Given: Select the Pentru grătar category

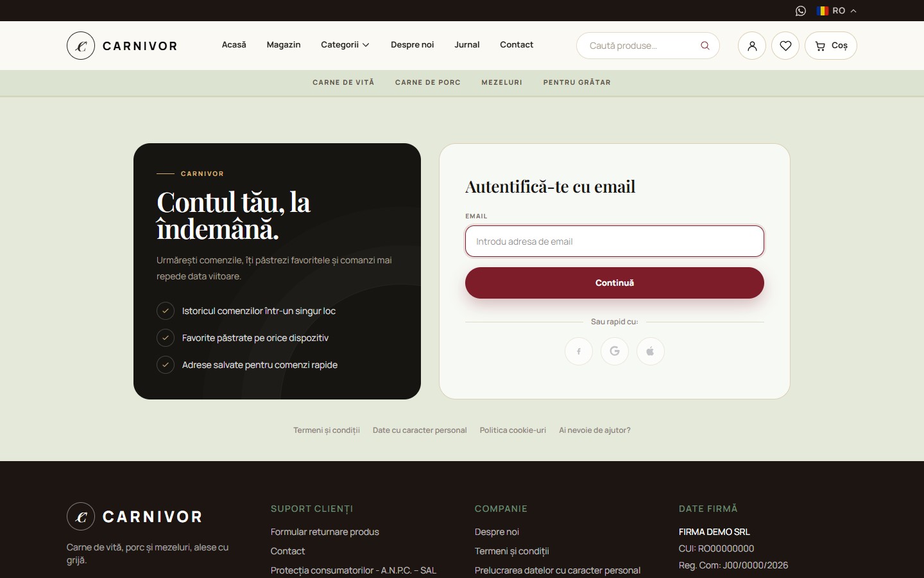Looking at the screenshot, I should tap(577, 83).
